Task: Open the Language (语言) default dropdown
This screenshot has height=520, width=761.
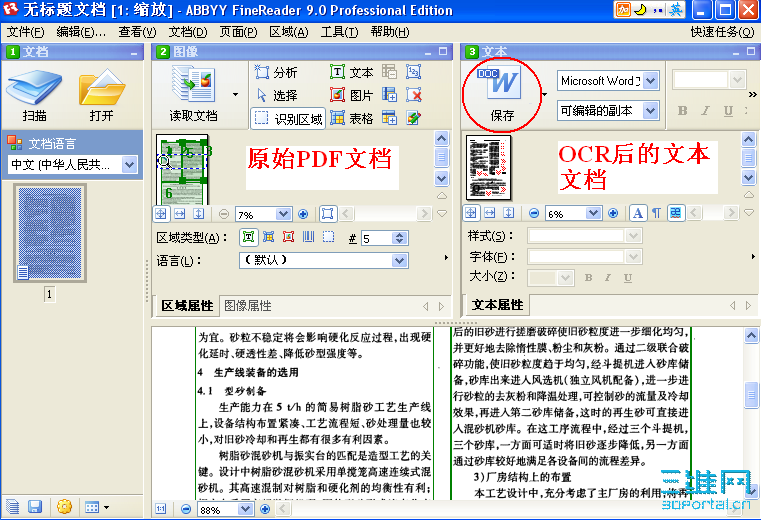Action: (399, 261)
